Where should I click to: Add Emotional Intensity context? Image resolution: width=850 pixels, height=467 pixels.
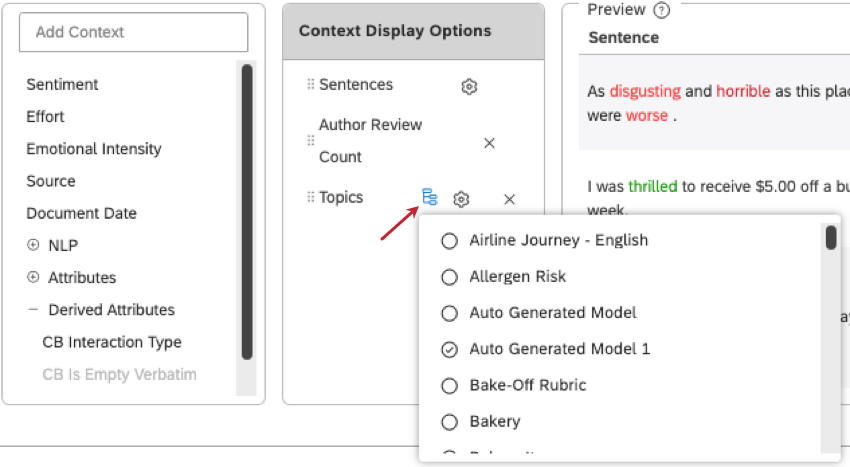94,149
